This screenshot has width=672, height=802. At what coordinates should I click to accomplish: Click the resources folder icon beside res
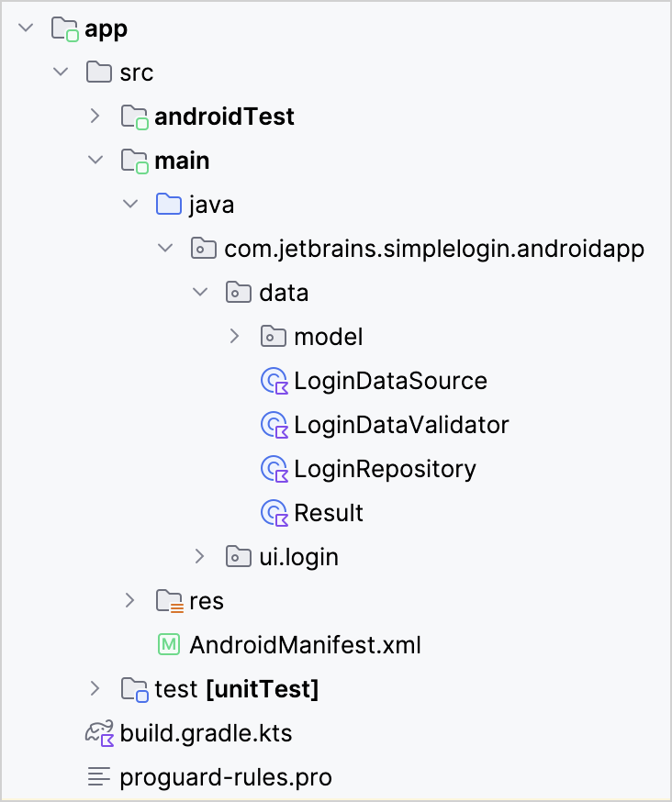click(169, 601)
